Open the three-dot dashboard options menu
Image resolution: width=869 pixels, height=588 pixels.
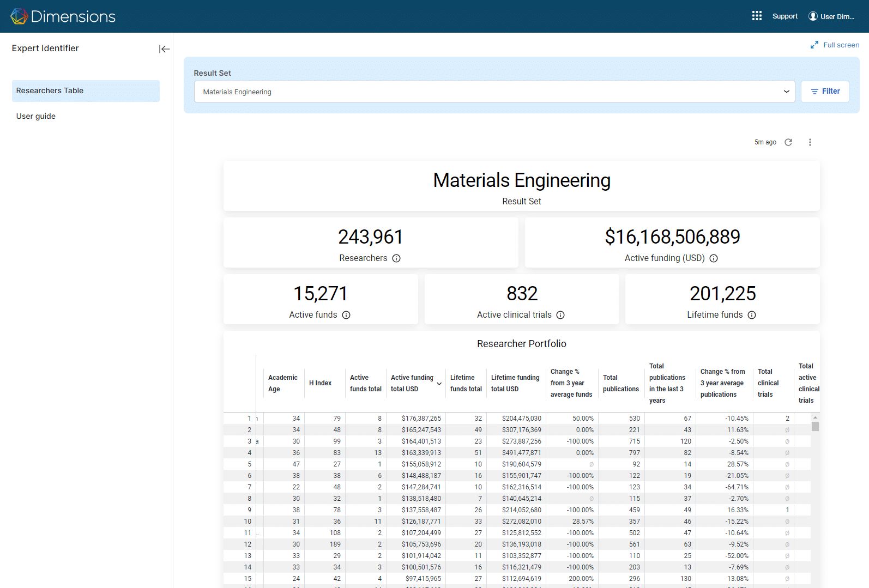[x=810, y=142]
